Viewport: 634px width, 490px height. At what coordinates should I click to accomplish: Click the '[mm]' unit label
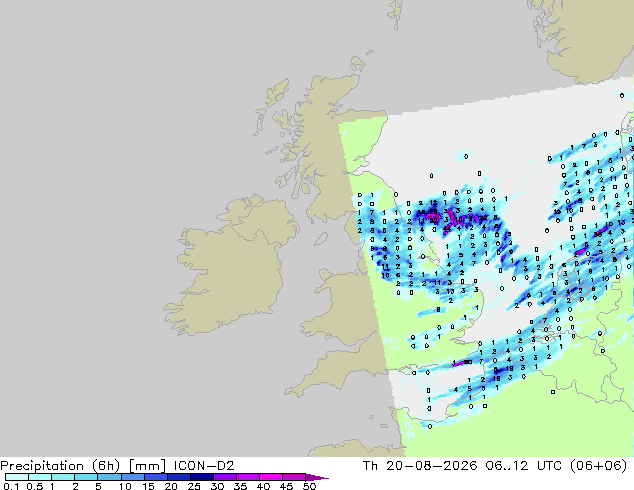tap(147, 466)
